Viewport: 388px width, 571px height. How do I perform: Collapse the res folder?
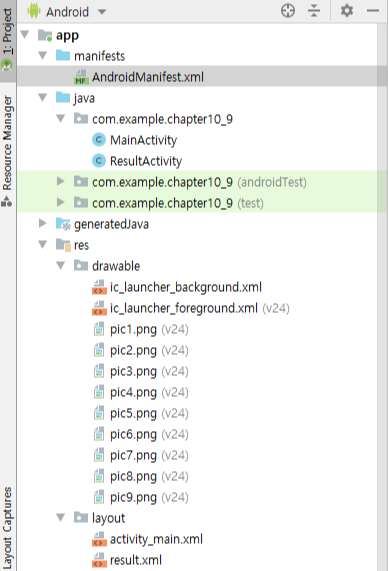pos(43,245)
